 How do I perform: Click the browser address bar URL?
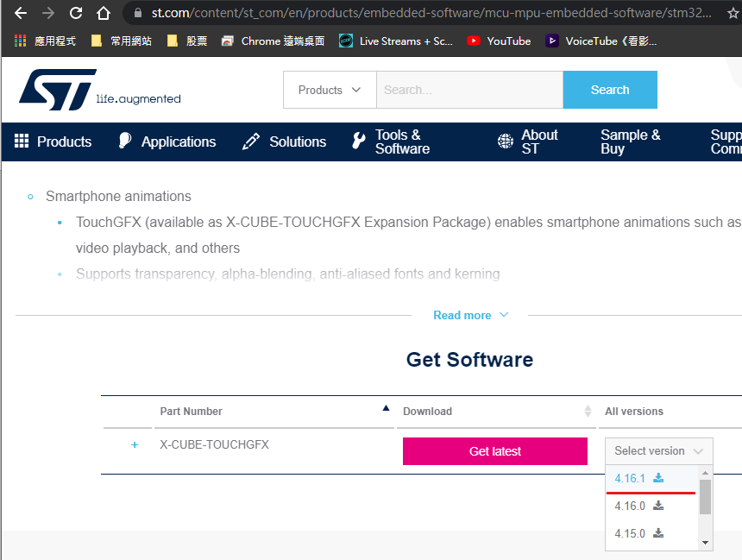click(431, 13)
